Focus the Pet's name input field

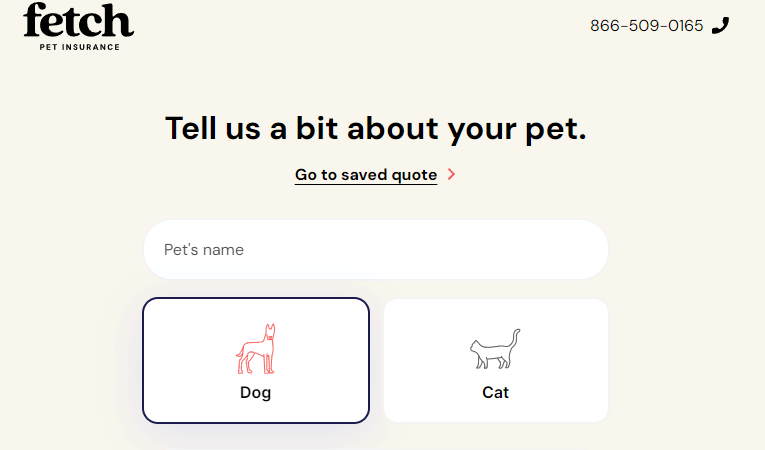click(376, 249)
